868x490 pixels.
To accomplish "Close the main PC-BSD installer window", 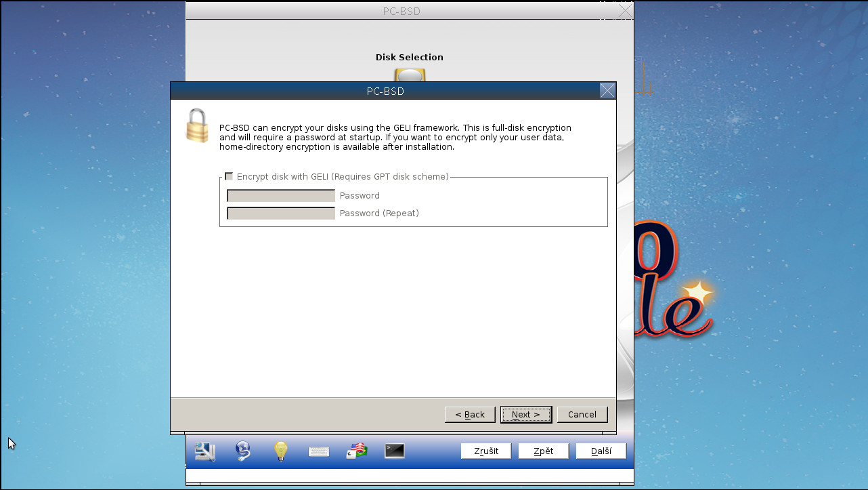I will point(624,11).
